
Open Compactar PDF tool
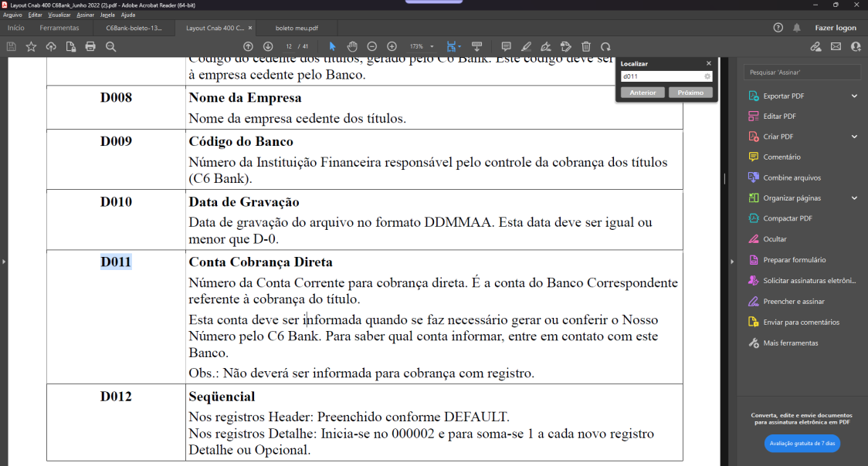(x=787, y=218)
